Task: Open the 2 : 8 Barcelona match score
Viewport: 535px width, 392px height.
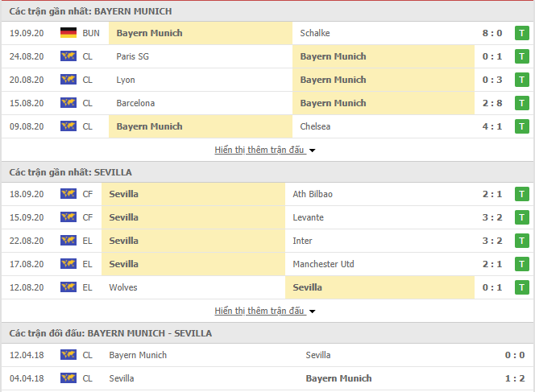Action: click(492, 103)
